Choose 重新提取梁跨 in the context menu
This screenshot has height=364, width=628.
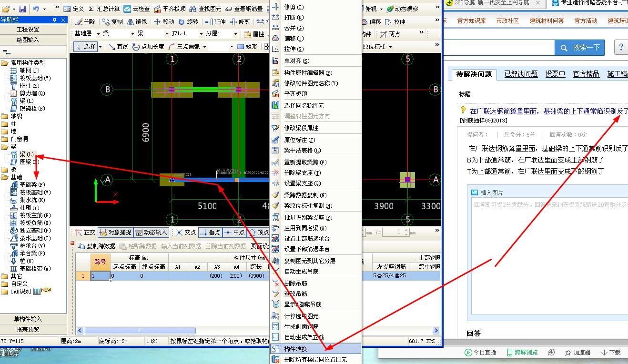305,162
